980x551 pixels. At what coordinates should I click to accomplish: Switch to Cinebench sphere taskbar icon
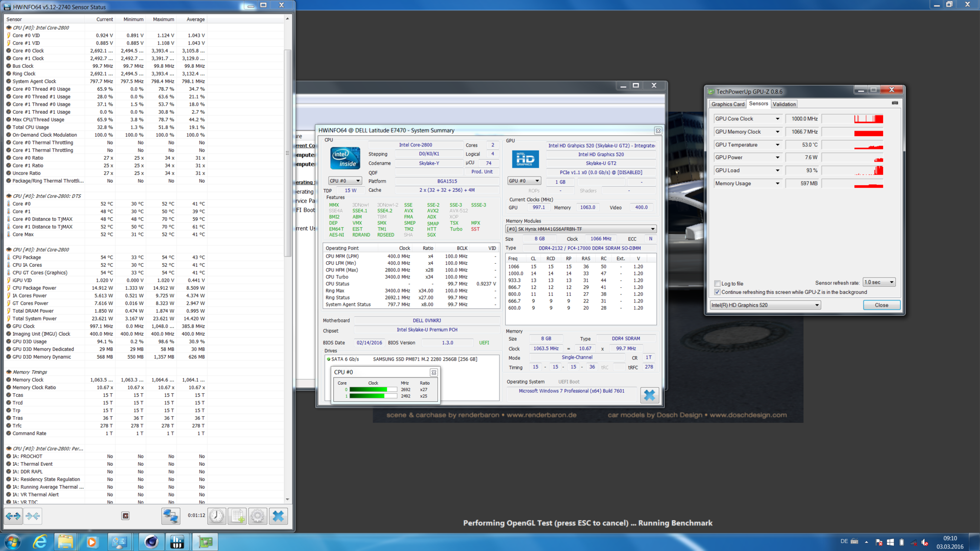click(151, 542)
